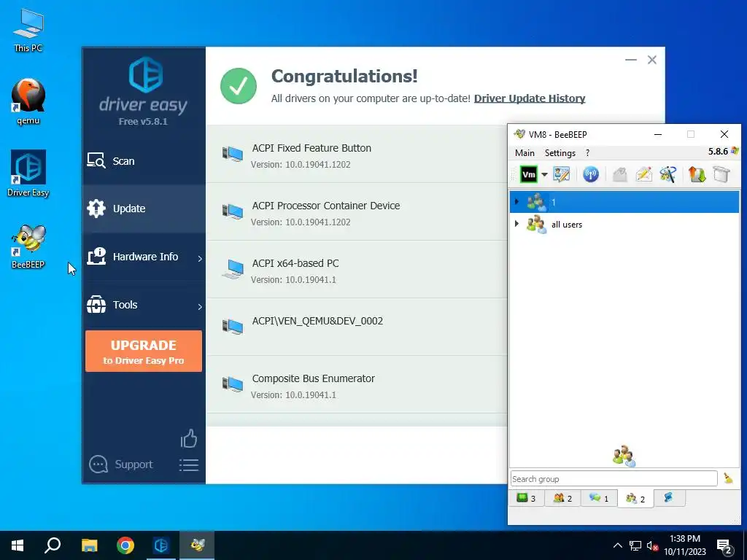The height and width of the screenshot is (560, 747).
Task: Select the BeeBEEP desktop shortcut
Action: 28,246
